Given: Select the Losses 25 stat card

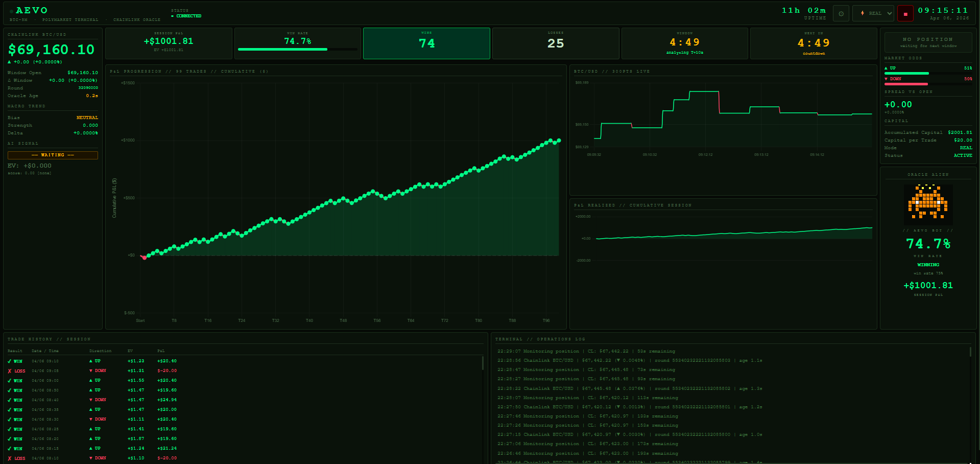Looking at the screenshot, I should [556, 43].
